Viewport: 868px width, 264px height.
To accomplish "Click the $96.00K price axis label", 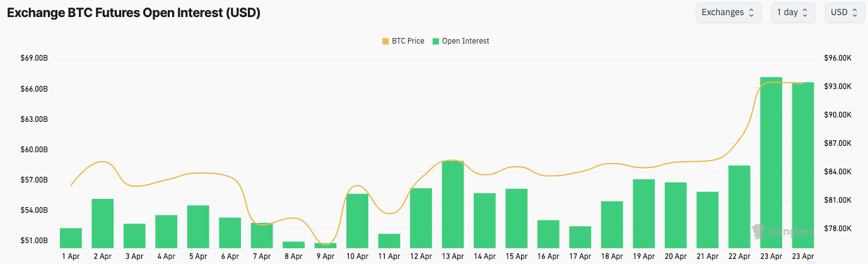I will (x=838, y=58).
